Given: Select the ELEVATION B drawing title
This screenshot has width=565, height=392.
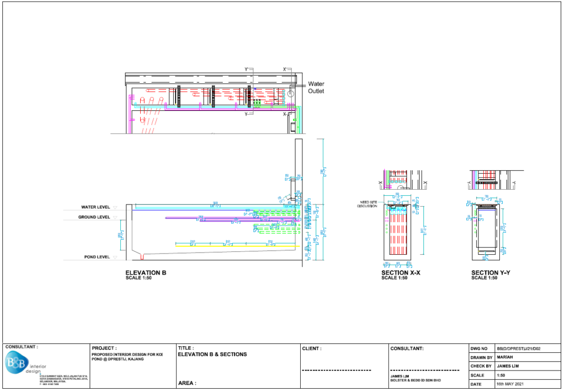Looking at the screenshot, I should tap(146, 273).
